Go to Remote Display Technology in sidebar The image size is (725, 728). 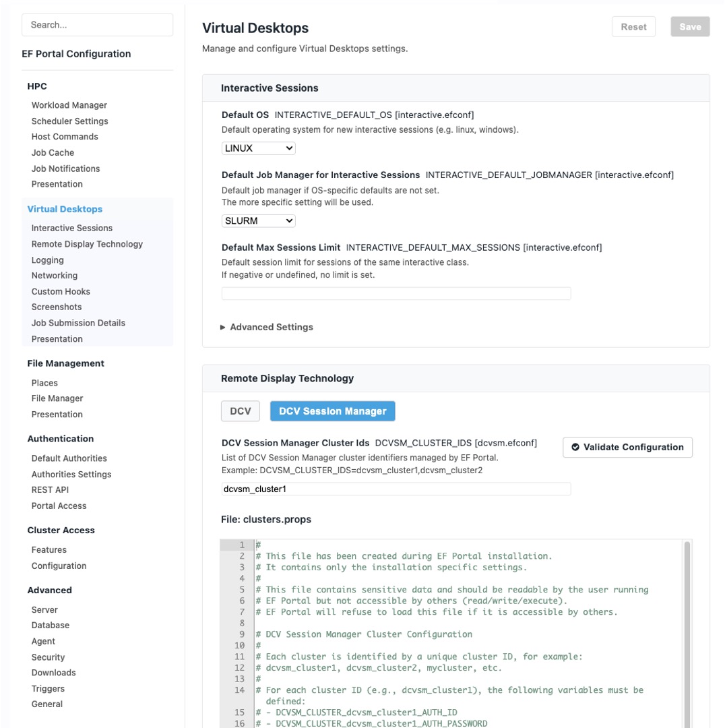coord(87,244)
